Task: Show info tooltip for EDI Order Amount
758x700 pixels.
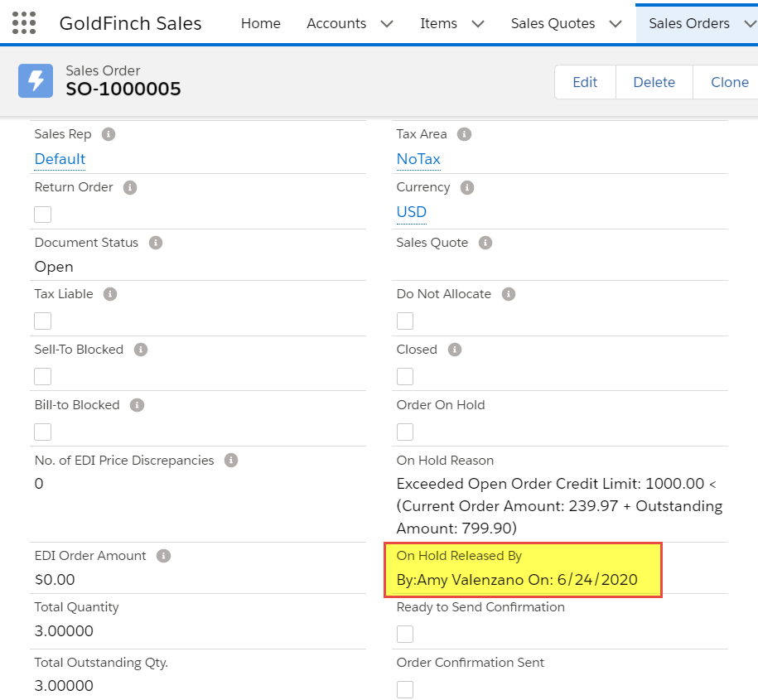Action: (163, 556)
